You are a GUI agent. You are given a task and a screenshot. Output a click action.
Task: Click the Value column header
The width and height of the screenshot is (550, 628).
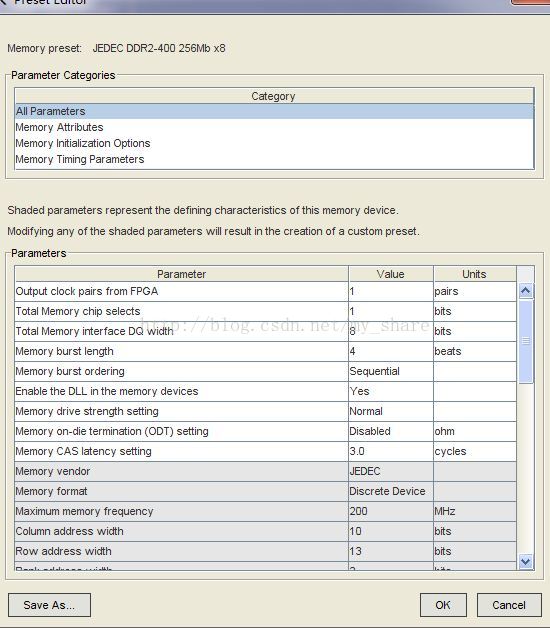pyautogui.click(x=391, y=274)
